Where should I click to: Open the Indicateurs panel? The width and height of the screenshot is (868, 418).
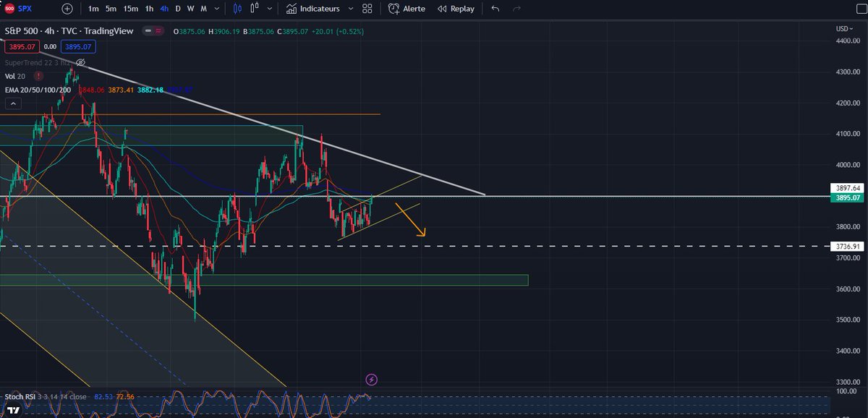tap(316, 8)
